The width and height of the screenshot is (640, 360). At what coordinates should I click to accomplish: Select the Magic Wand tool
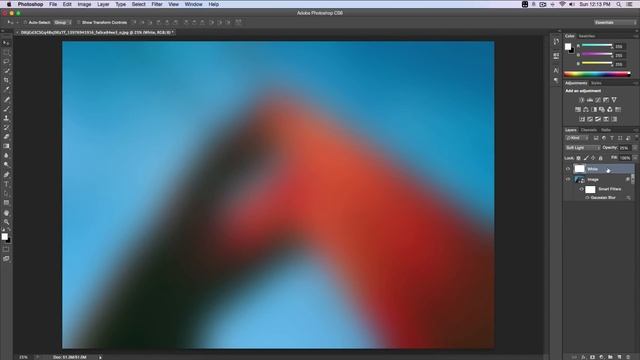coord(6,71)
